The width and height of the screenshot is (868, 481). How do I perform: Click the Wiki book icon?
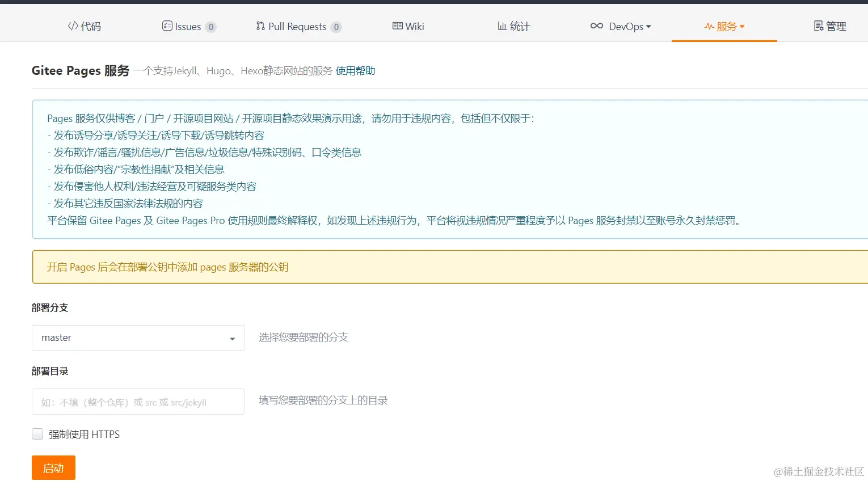(x=397, y=26)
